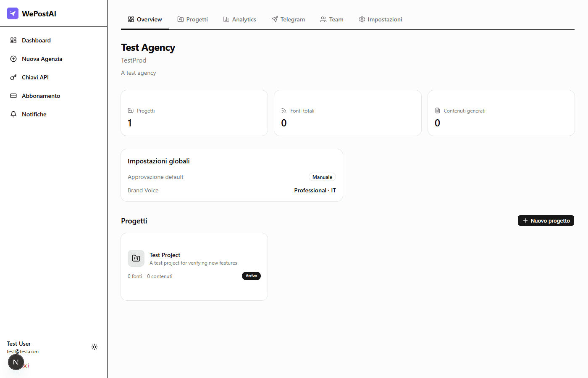Image resolution: width=588 pixels, height=378 pixels.
Task: Open Dashboard from the sidebar
Action: tap(36, 40)
